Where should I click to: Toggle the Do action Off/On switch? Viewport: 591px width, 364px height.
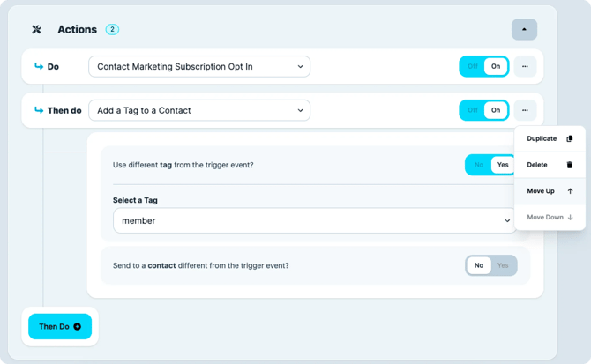pos(483,66)
